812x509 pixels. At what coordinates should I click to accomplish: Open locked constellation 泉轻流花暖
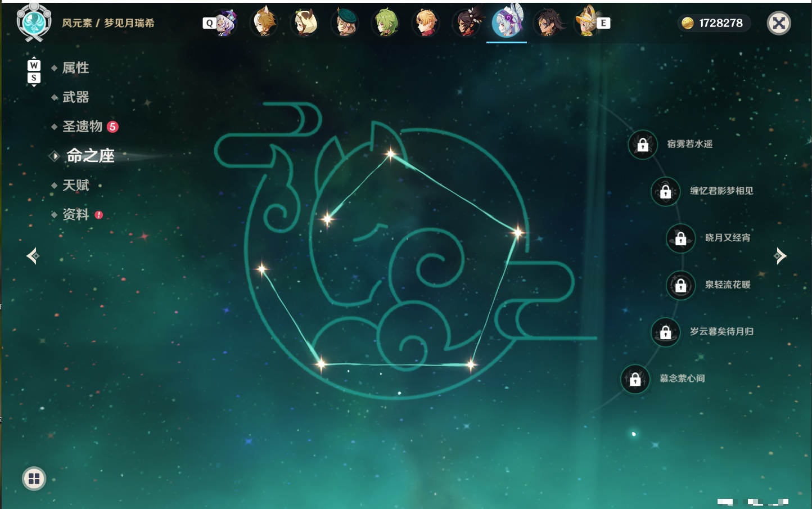point(680,285)
